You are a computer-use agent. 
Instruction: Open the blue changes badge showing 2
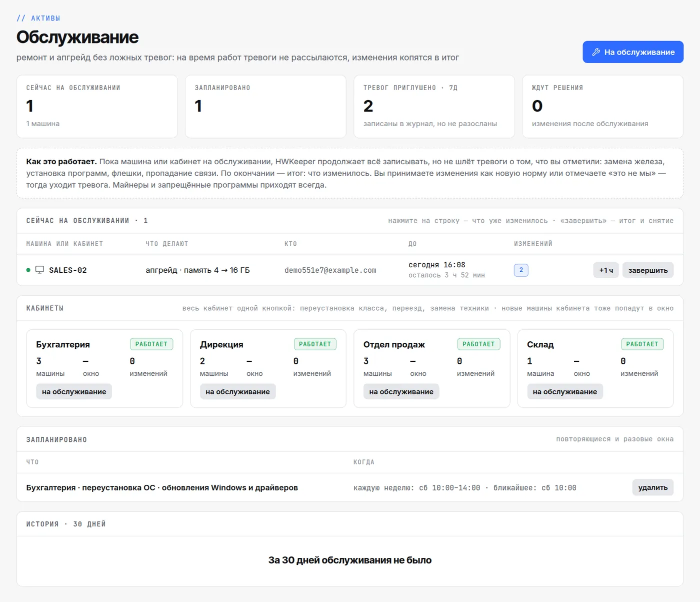[x=521, y=270]
